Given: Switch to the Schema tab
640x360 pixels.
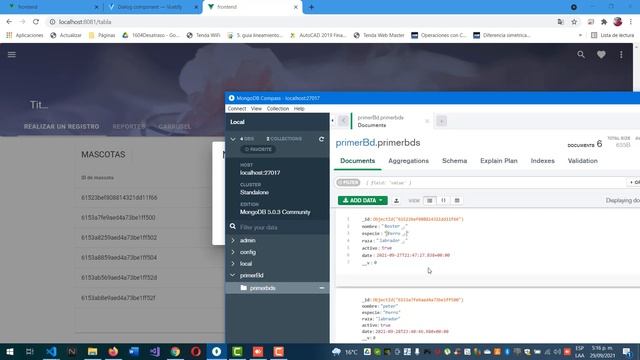Looking at the screenshot, I should pos(454,161).
